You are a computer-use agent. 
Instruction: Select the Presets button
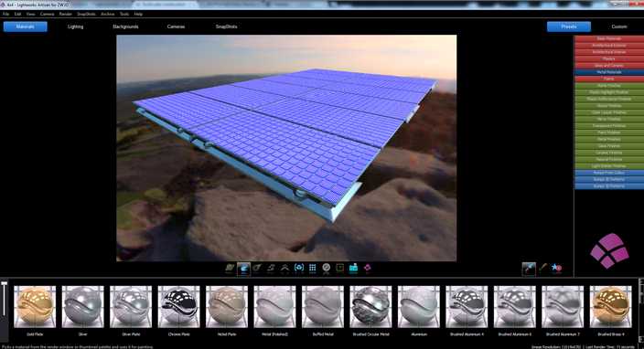coord(569,26)
